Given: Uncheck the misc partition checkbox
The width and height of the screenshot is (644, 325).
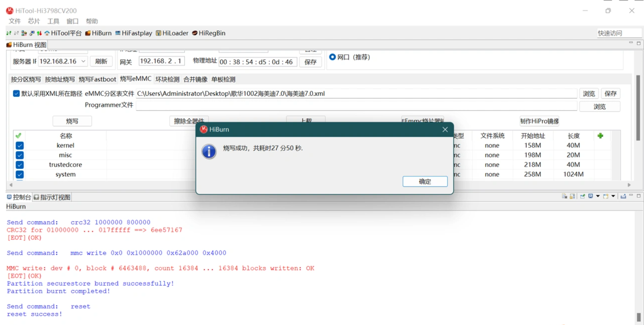Looking at the screenshot, I should (x=20, y=155).
